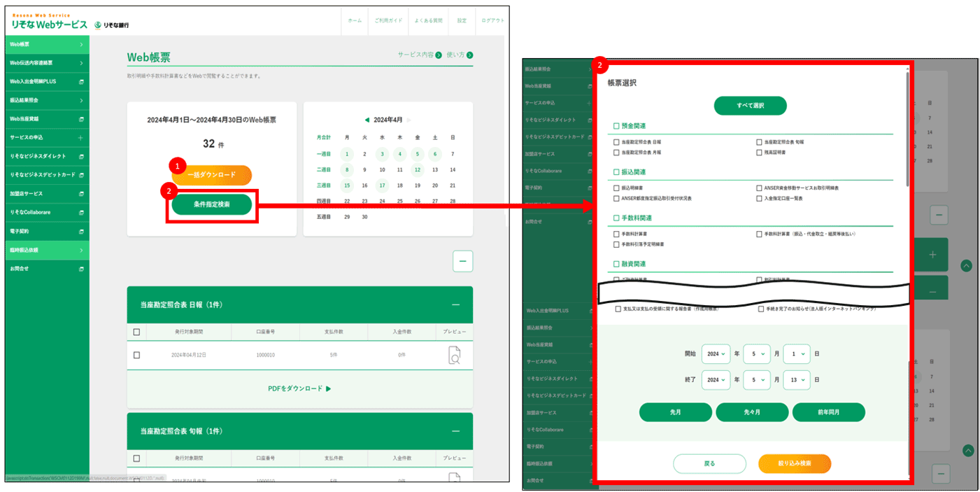
Task: Select calendar date 12 in April 2024
Action: point(417,169)
